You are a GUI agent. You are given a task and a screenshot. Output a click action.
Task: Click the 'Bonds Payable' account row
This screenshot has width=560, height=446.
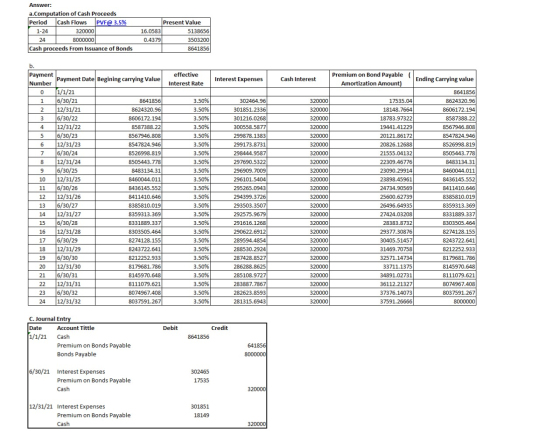[76, 354]
